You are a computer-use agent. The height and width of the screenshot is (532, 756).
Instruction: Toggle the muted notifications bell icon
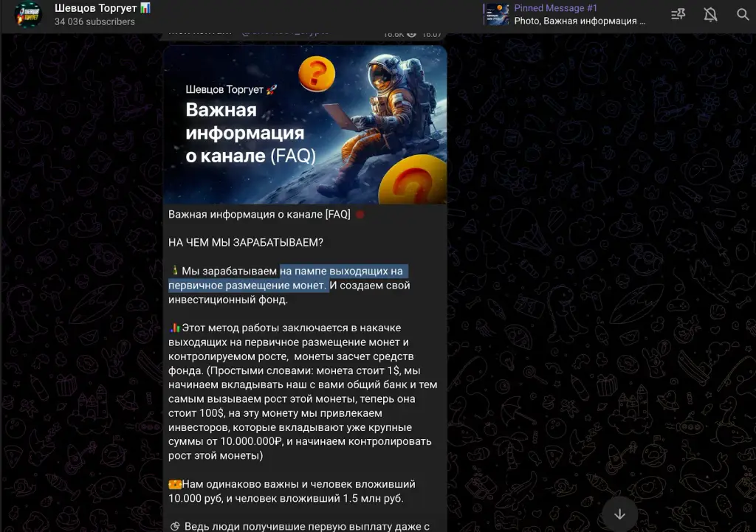[710, 15]
